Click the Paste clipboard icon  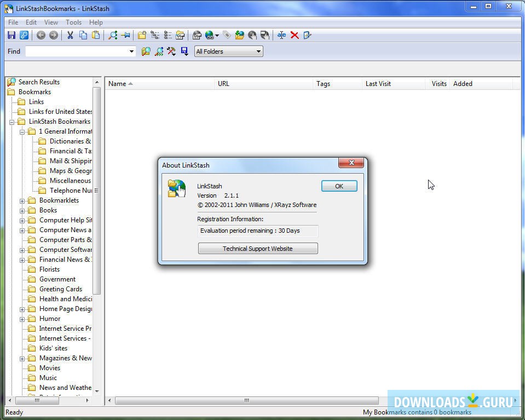(x=96, y=35)
